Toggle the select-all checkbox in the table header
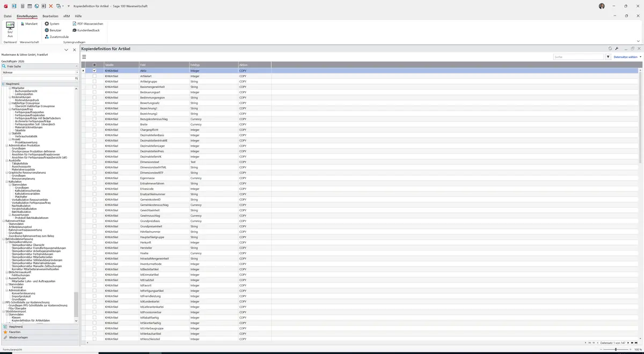 pos(94,65)
